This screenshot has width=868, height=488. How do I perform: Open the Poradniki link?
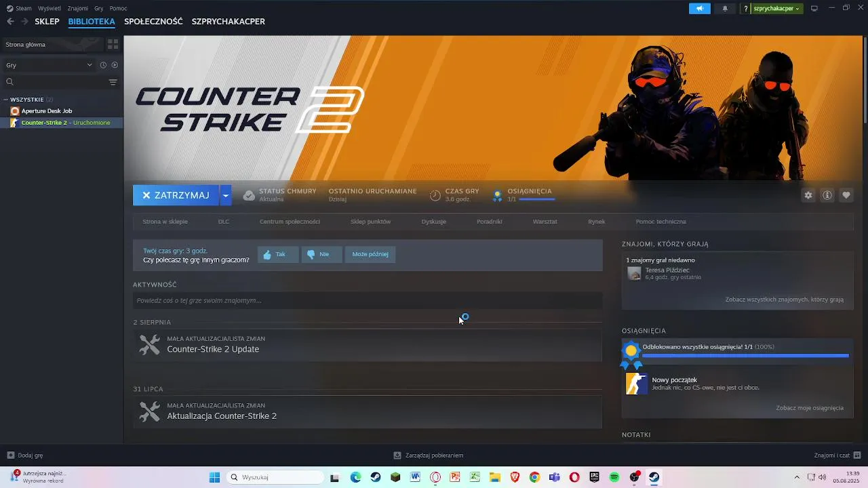click(490, 222)
